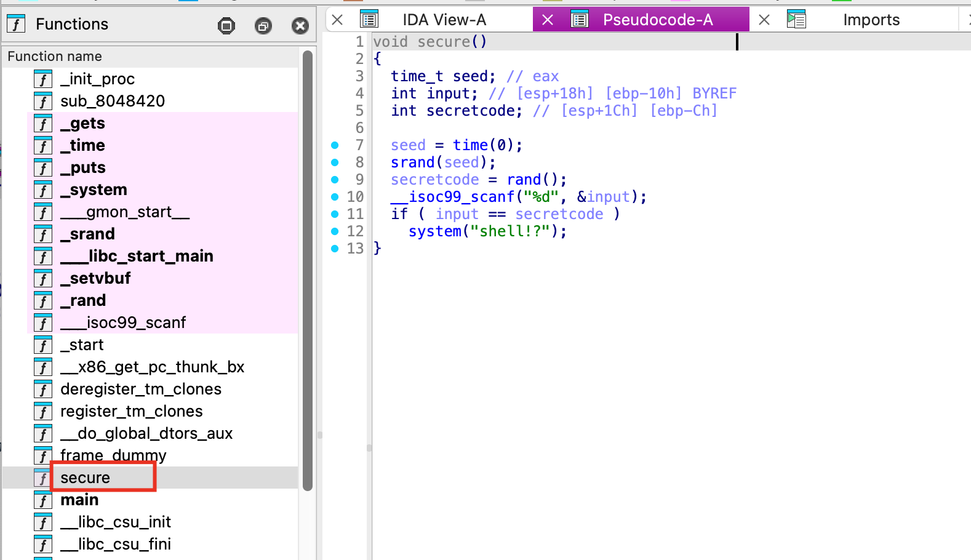971x560 pixels.
Task: Close the Pseudocode-A tab
Action: click(548, 20)
